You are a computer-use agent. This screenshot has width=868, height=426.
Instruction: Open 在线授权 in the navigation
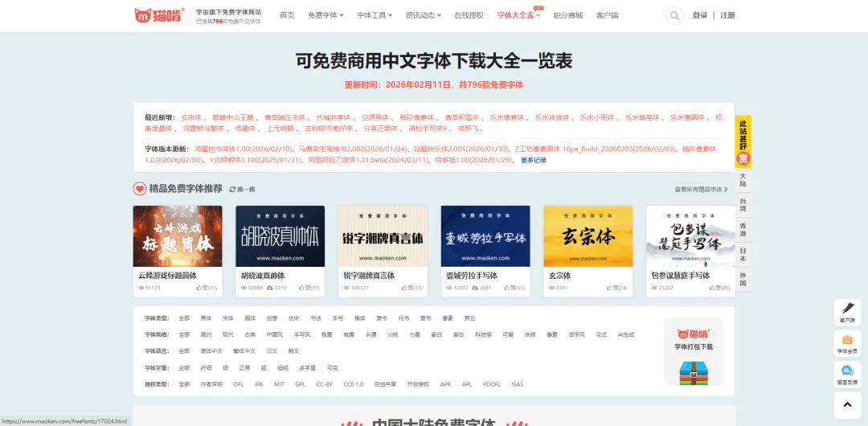click(469, 15)
